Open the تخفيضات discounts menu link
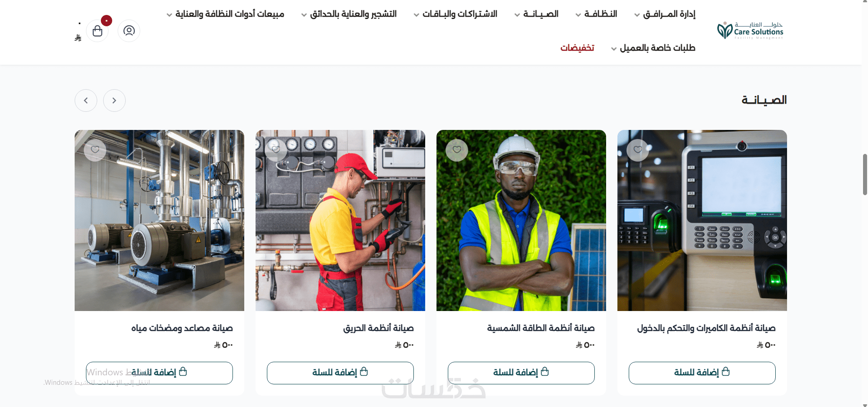 [578, 48]
